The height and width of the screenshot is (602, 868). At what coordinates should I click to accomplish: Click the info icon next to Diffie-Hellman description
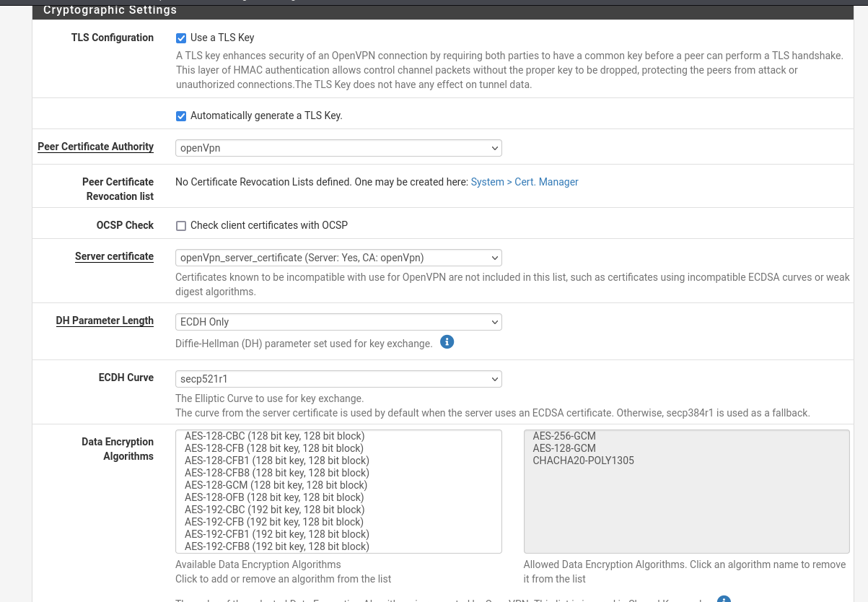(x=447, y=341)
